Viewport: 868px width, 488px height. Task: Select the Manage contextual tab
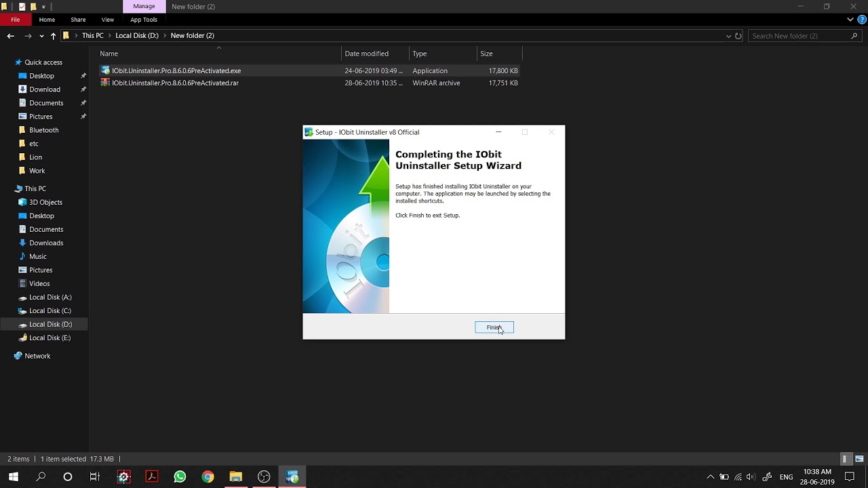coord(144,6)
